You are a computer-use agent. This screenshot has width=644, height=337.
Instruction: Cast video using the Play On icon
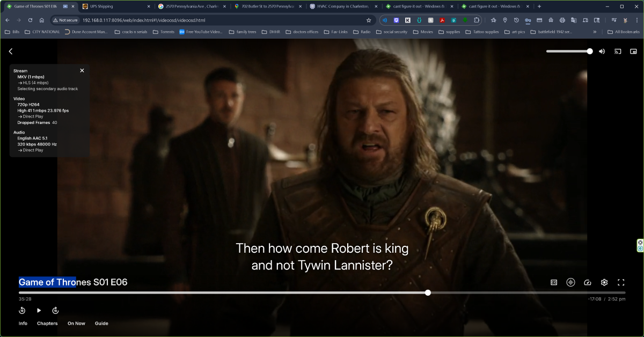pyautogui.click(x=618, y=52)
